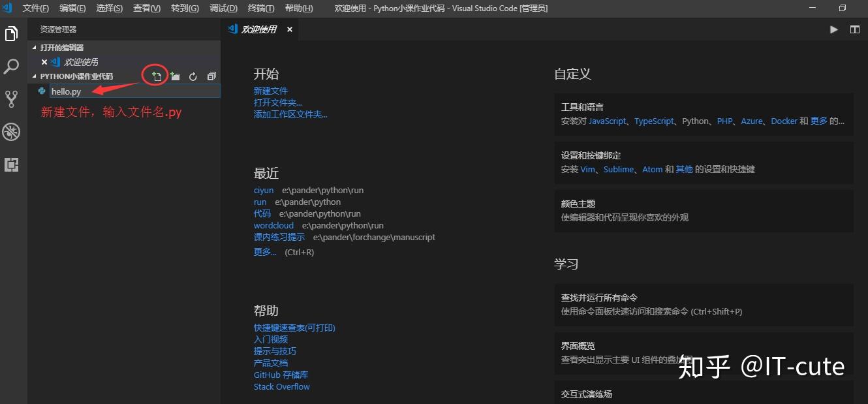This screenshot has width=868, height=404.
Task: Select the Source Control icon
Action: [11, 99]
